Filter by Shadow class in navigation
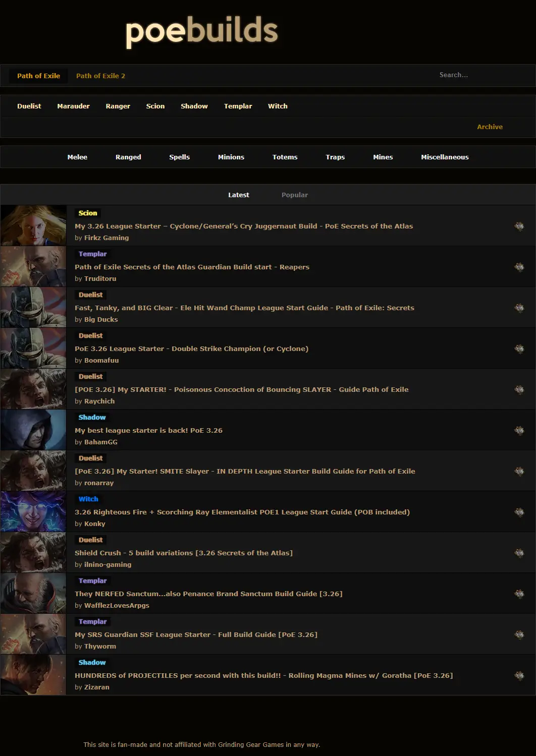Screen dimensions: 536x756 point(194,106)
